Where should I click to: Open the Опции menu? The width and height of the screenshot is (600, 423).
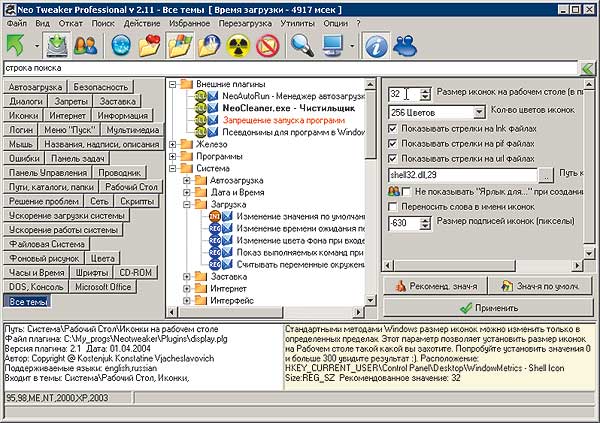[336, 23]
